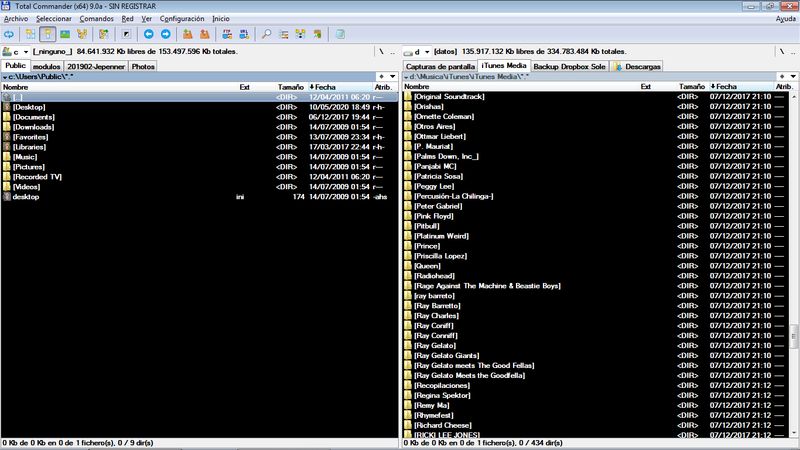Viewport: 800px width, 450px height.
Task: Open right panel favorites star button
Action: coord(782,77)
